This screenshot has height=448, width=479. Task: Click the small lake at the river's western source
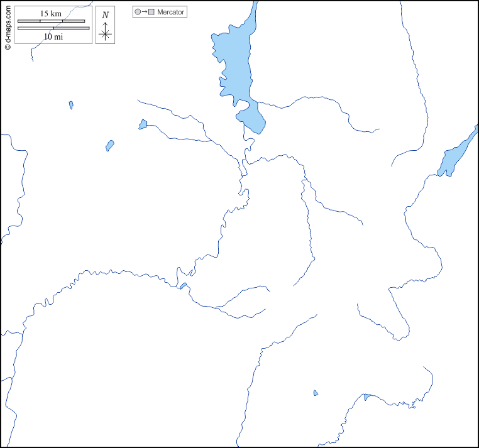143,124
